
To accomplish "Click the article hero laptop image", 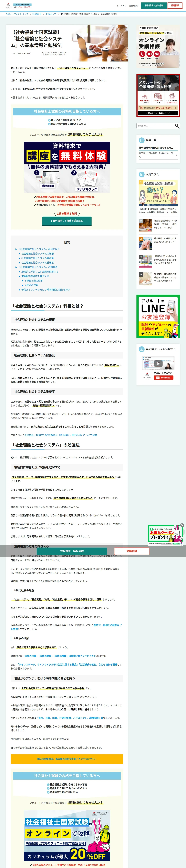I will (100, 43).
